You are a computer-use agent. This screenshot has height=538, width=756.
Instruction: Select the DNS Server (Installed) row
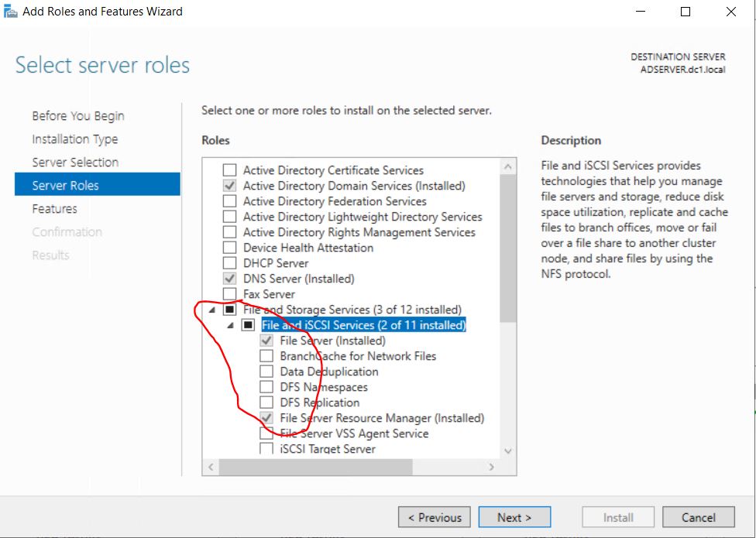pos(298,279)
